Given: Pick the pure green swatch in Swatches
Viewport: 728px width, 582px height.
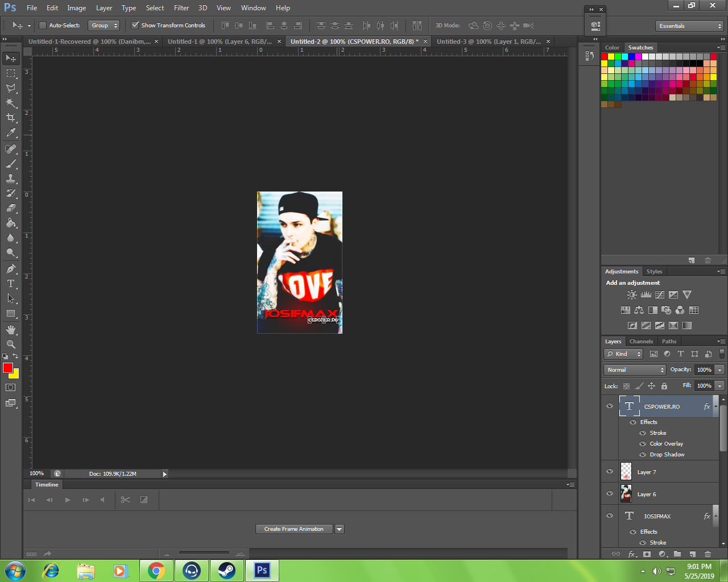Looking at the screenshot, I should [618, 57].
